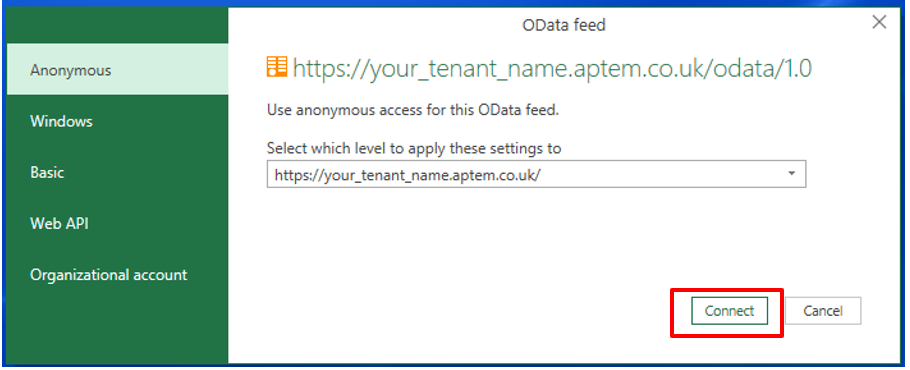Click the OData feed URL heading
910x370 pixels.
552,68
